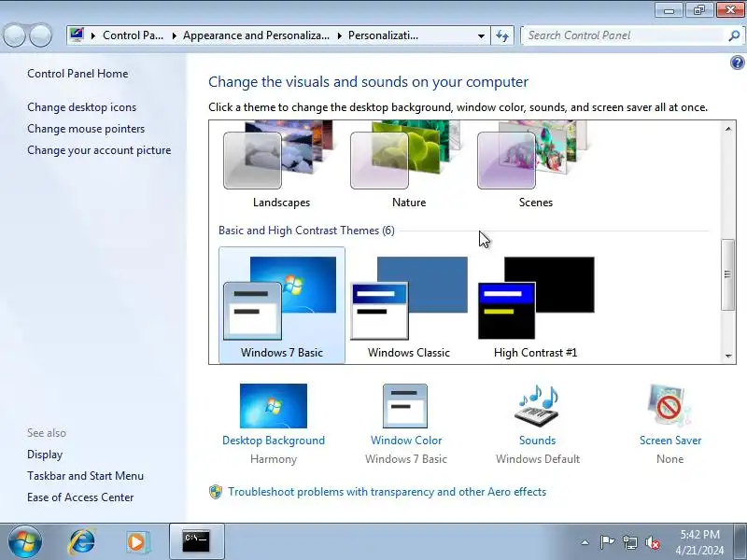Click the shield icon beside Troubleshoot link
This screenshot has width=747, height=560.
pos(216,492)
